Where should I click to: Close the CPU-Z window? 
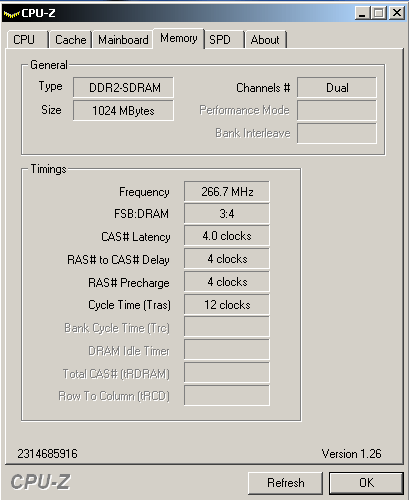397,13
